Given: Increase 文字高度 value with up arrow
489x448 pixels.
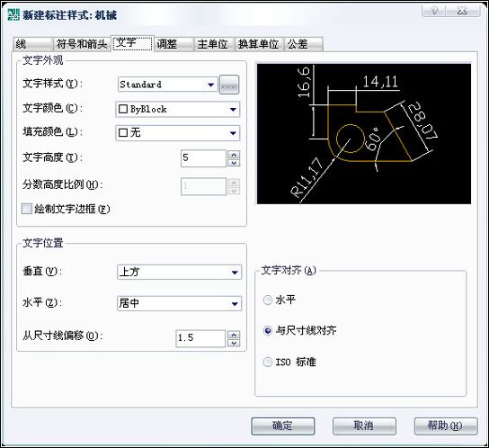Looking at the screenshot, I should [234, 154].
